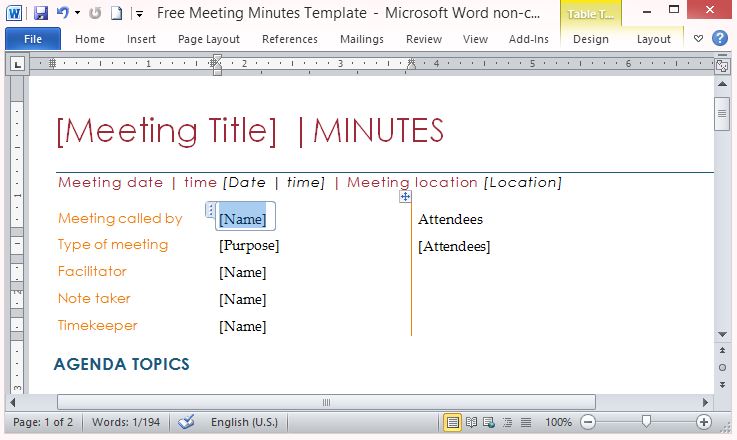The width and height of the screenshot is (737, 440).
Task: Change language from English (U.S.) indicator
Action: tap(244, 422)
